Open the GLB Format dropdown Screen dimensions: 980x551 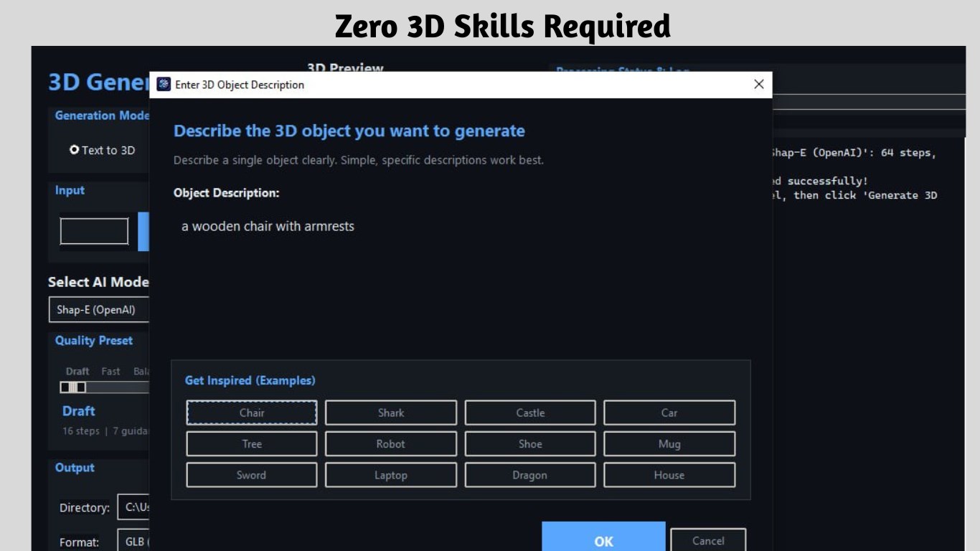[x=133, y=542]
